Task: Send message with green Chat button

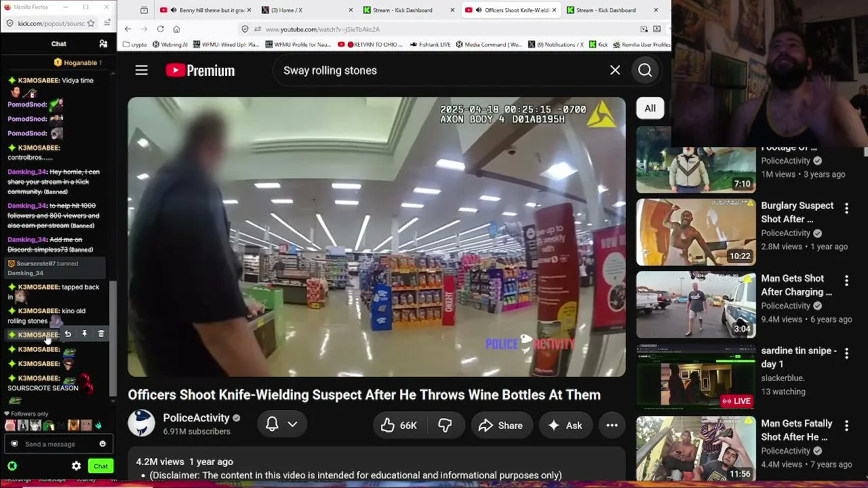Action: point(100,466)
